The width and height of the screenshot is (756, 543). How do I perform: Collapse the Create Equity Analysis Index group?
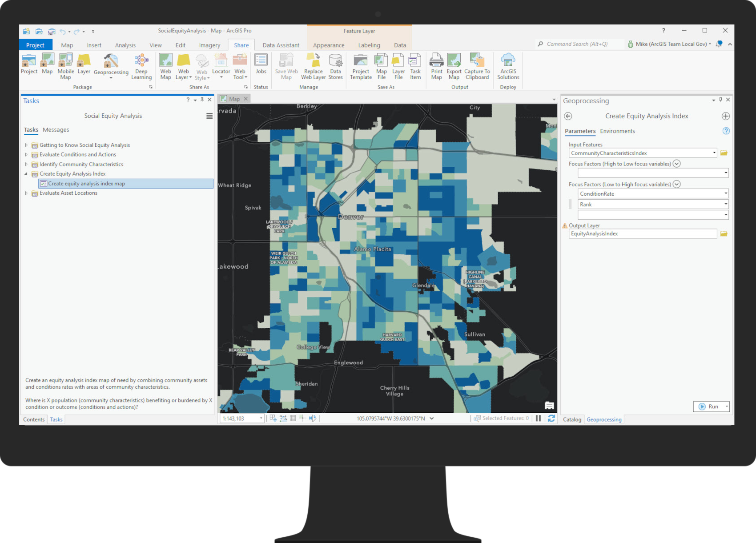(x=25, y=173)
